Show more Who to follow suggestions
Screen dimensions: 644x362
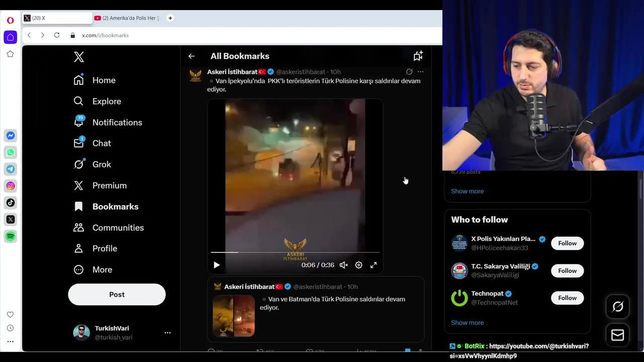click(467, 323)
